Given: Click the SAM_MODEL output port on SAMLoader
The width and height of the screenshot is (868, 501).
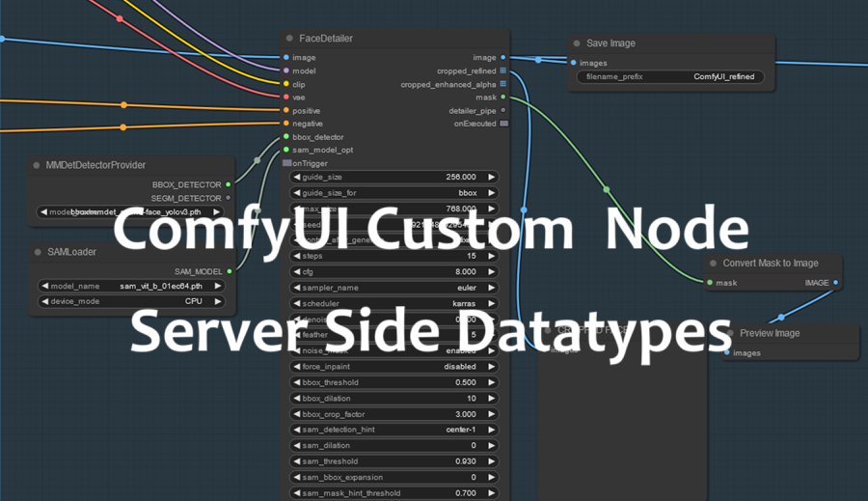Looking at the screenshot, I should point(229,271).
